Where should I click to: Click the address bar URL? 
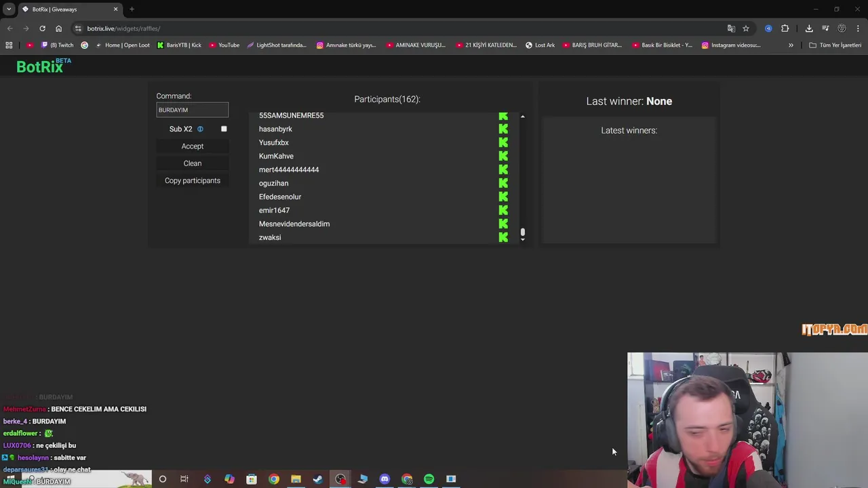coord(123,28)
